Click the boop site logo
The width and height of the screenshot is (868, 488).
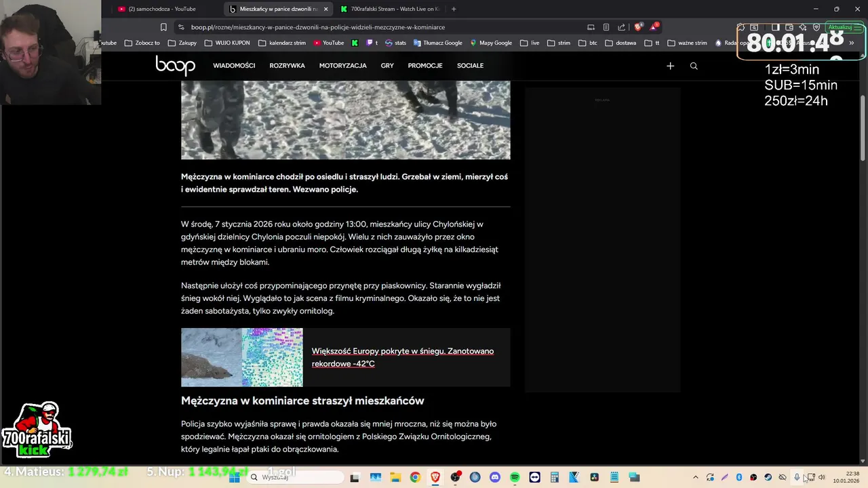[175, 65]
